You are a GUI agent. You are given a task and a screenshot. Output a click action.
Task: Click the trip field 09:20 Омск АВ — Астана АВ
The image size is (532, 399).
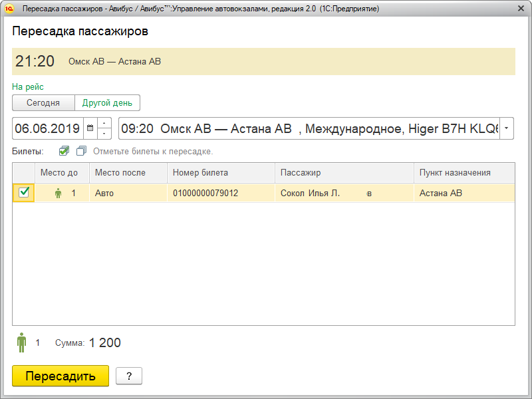pyautogui.click(x=308, y=128)
